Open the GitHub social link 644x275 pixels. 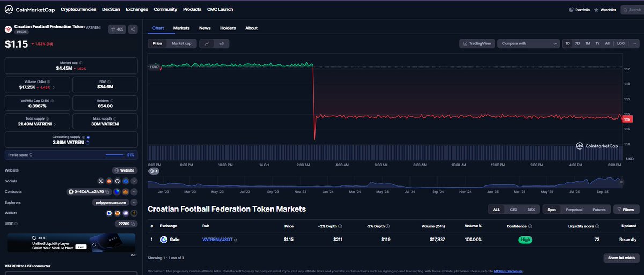tap(117, 181)
